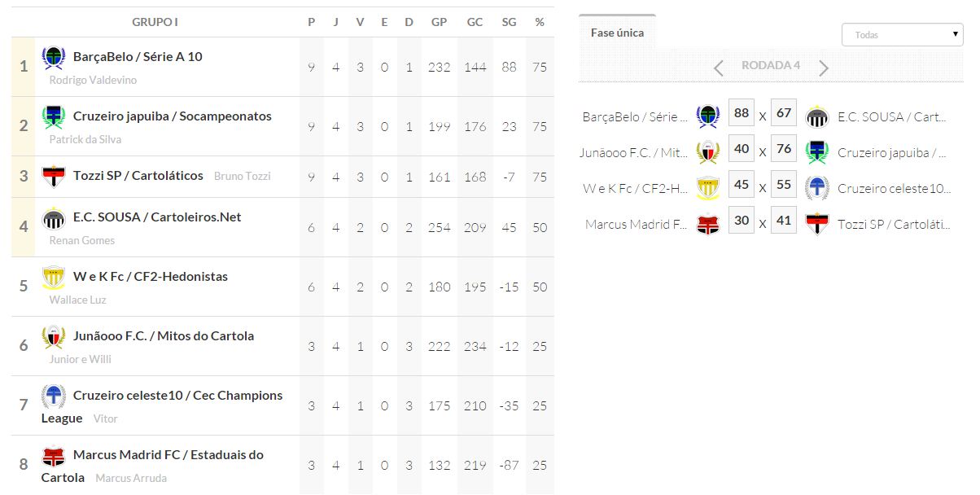The width and height of the screenshot is (980, 495).
Task: Click the BarçaBelo team crest in standings
Action: pyautogui.click(x=54, y=59)
